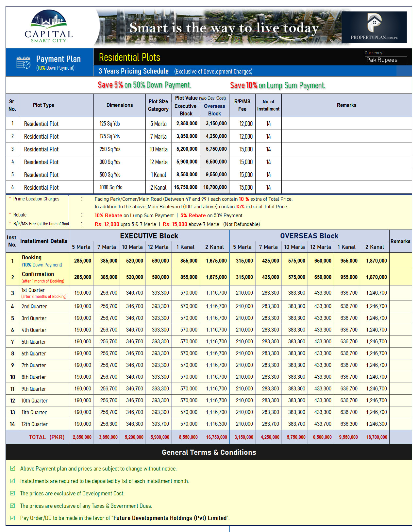The width and height of the screenshot is (418, 532).
Task: Click the 'Installment Details' header
Action: point(44,241)
